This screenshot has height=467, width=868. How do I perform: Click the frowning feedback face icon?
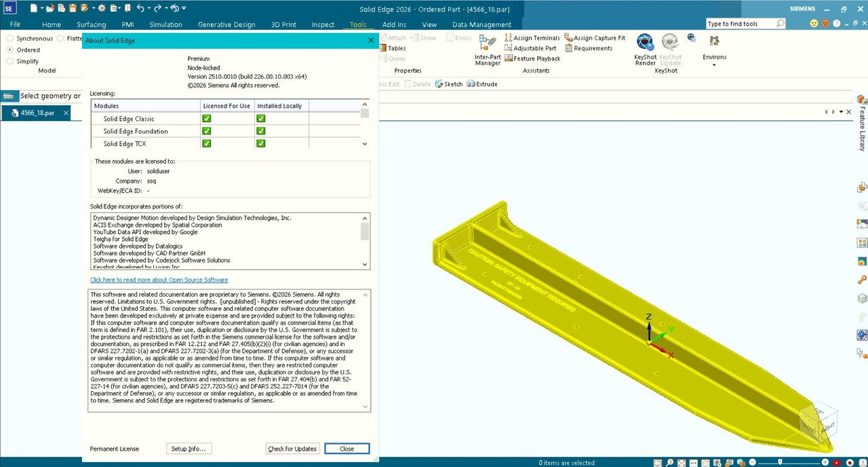point(825,24)
